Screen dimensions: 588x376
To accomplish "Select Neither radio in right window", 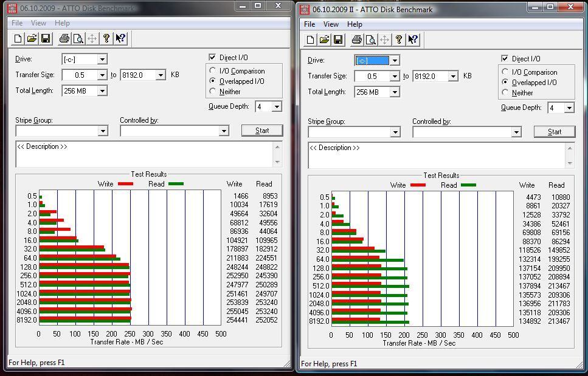I will click(505, 92).
